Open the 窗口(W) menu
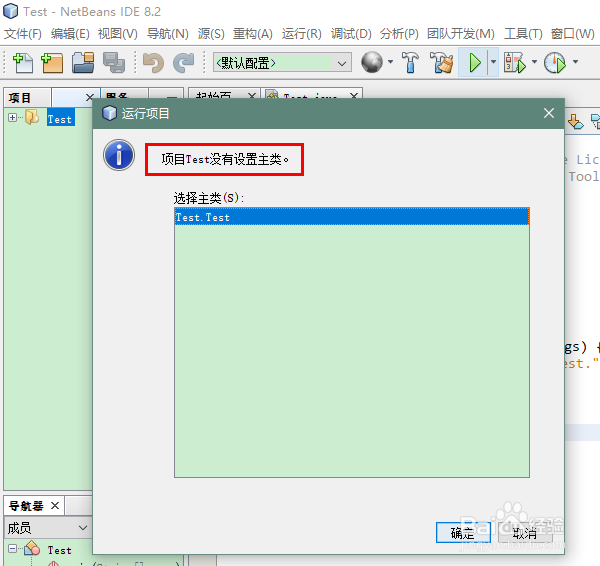Screen dimensions: 600x566 tap(572, 34)
